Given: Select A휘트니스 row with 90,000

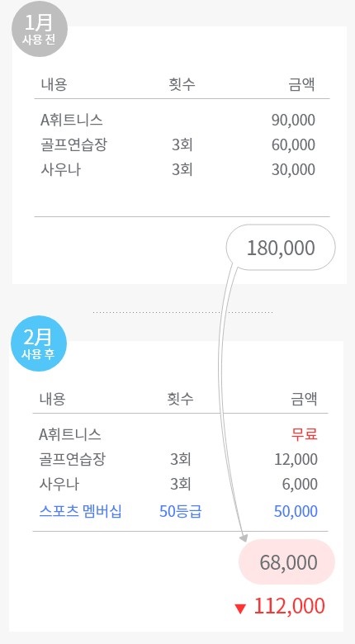Looking at the screenshot, I should click(177, 120).
